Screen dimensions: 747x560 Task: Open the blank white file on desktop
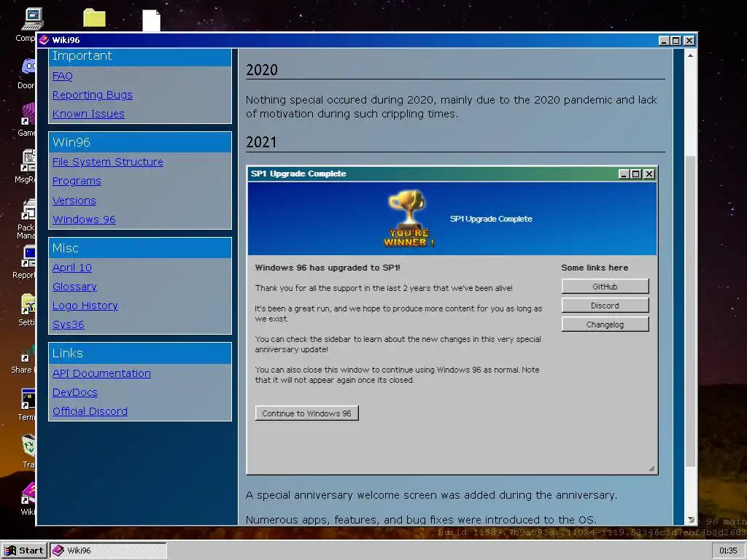click(x=152, y=20)
